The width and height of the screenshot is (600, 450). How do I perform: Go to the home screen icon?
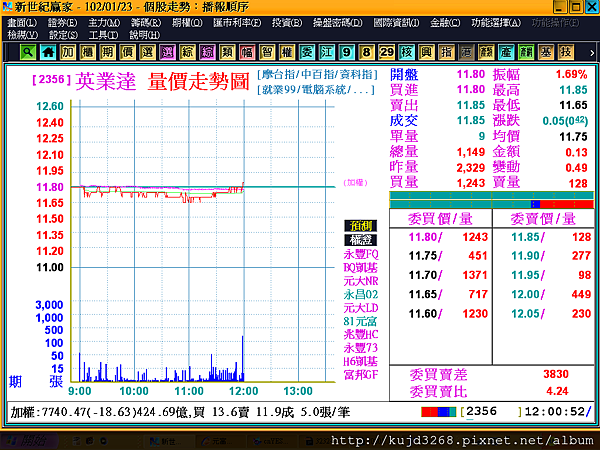(48, 52)
